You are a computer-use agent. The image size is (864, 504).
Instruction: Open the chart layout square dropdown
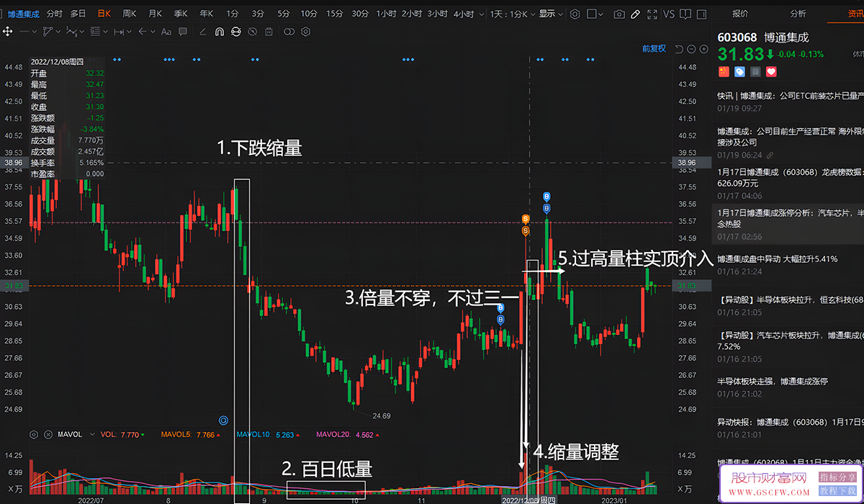(x=595, y=14)
